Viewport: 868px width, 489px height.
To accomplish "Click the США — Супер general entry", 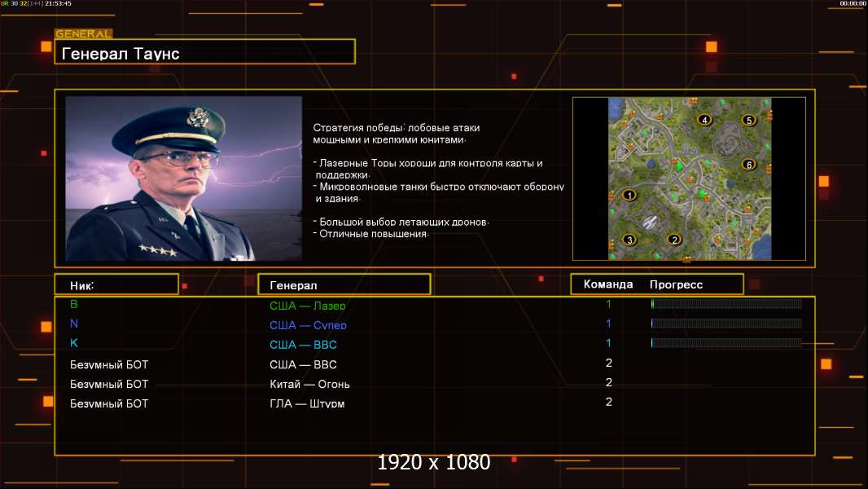I will click(308, 325).
